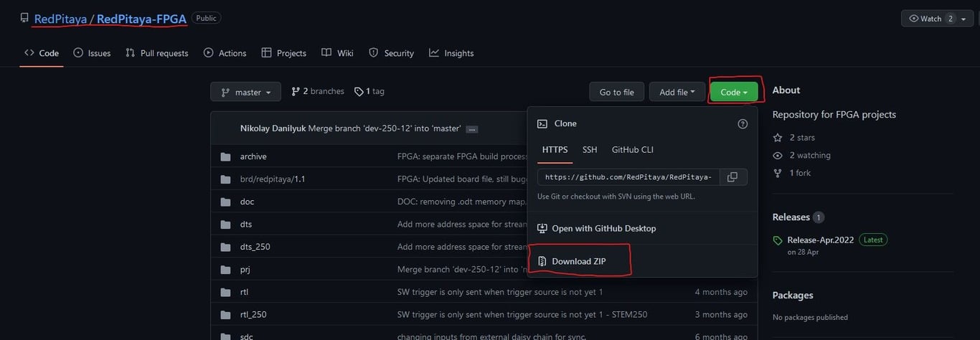Open the dts folder
This screenshot has width=980, height=340.
(x=246, y=224)
